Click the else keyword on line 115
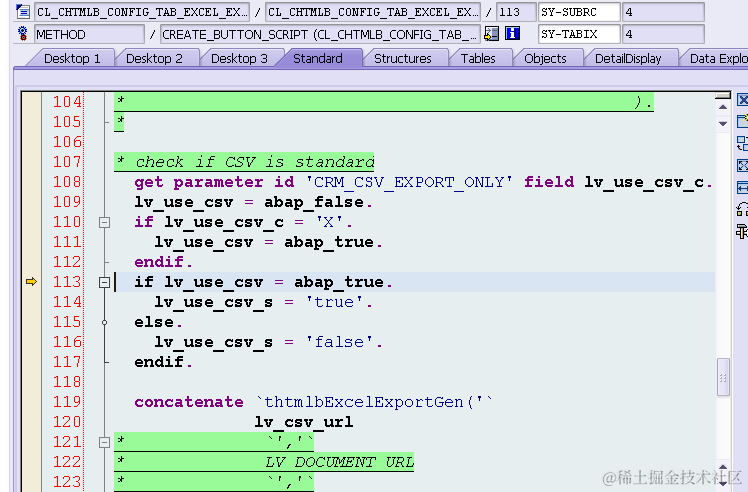748x492 pixels. (x=154, y=322)
